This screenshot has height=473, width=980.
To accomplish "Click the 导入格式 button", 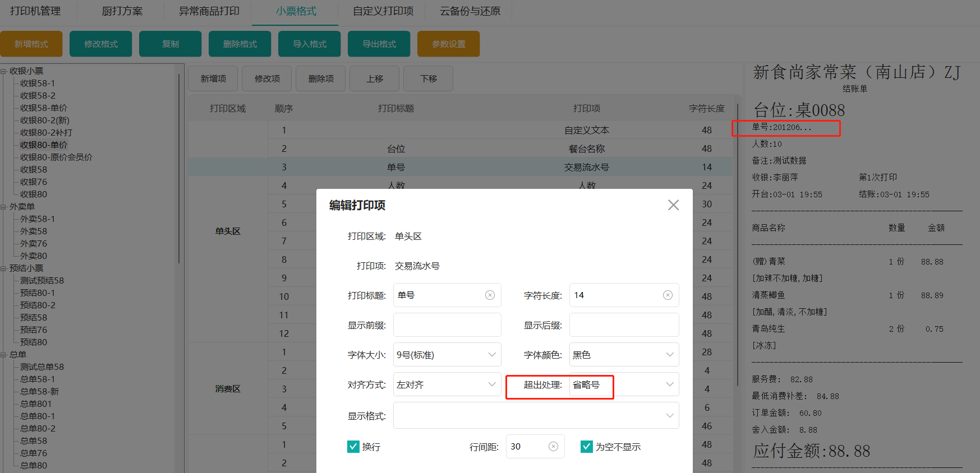I will [310, 44].
